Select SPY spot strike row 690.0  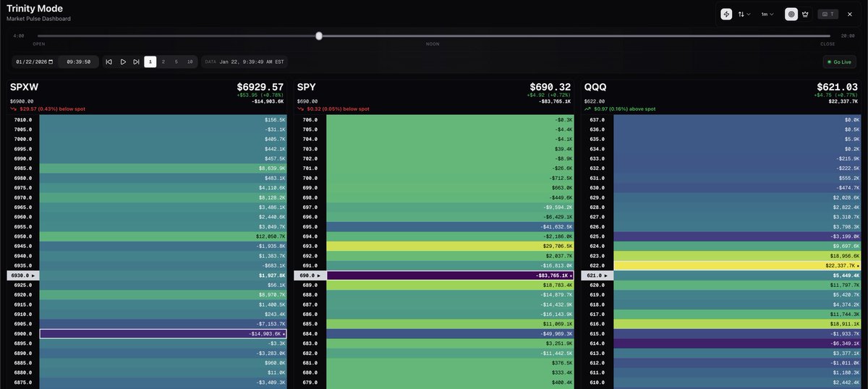coord(434,275)
